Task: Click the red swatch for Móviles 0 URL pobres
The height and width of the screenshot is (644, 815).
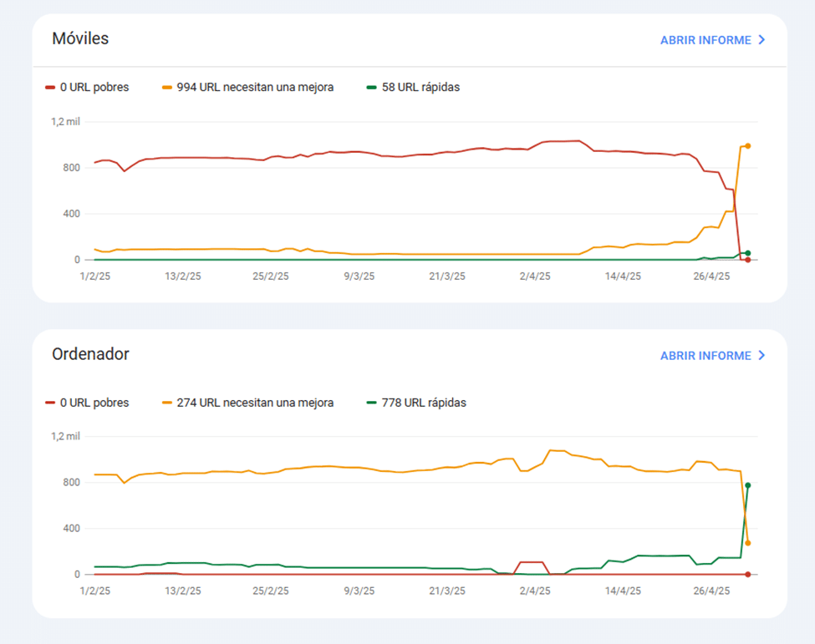Action: coord(50,87)
